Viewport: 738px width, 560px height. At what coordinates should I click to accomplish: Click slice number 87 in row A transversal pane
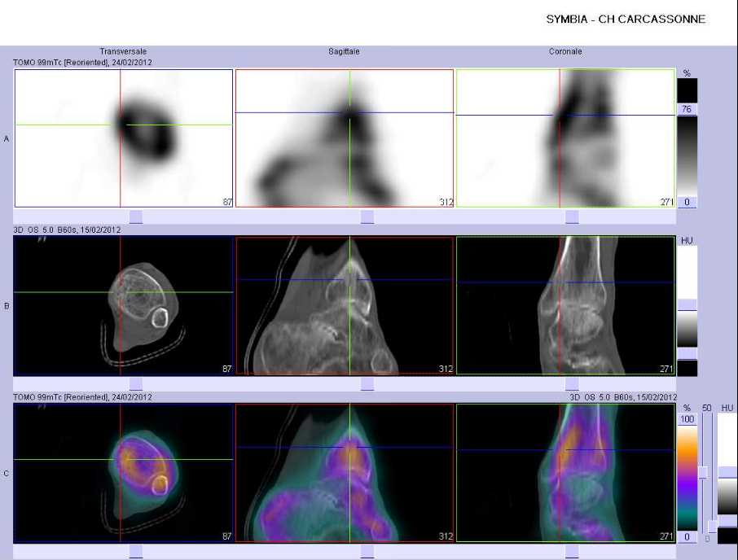coord(227,202)
